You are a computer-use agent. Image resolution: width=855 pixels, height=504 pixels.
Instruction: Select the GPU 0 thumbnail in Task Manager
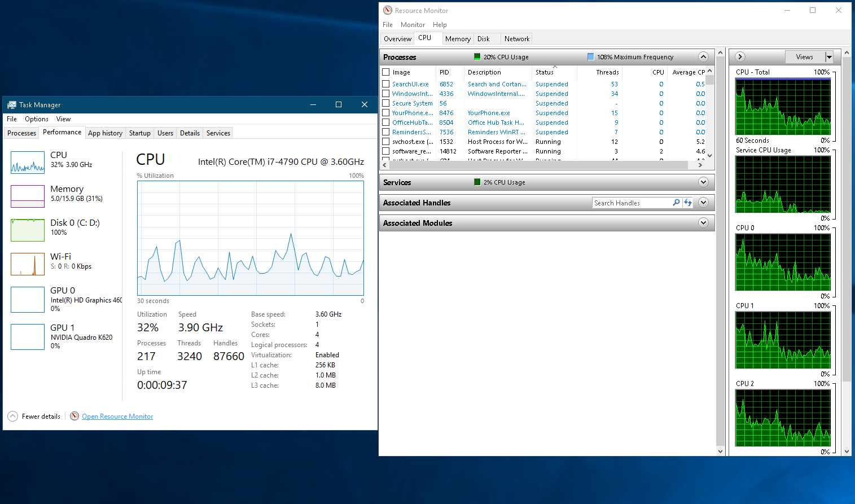point(28,299)
